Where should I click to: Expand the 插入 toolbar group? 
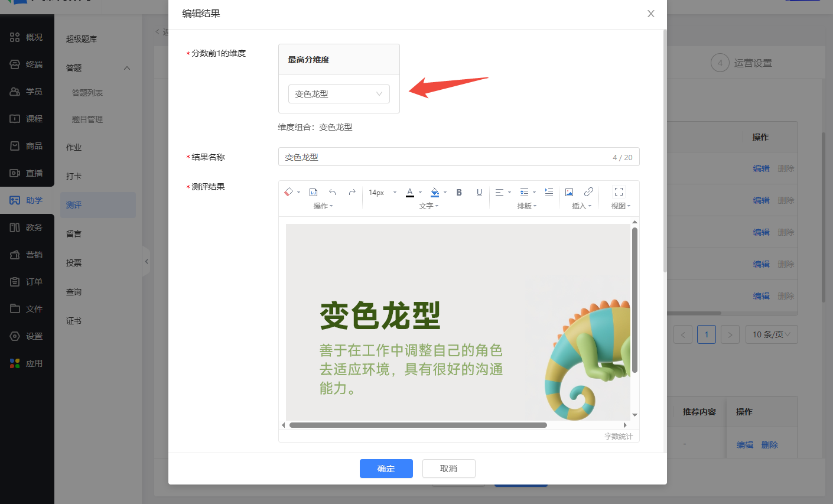point(582,206)
